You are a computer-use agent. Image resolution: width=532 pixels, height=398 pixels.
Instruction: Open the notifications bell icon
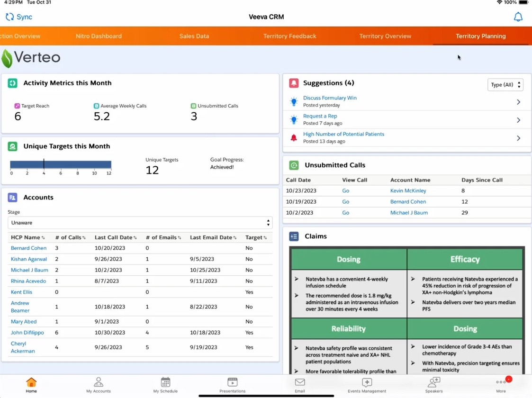click(518, 17)
